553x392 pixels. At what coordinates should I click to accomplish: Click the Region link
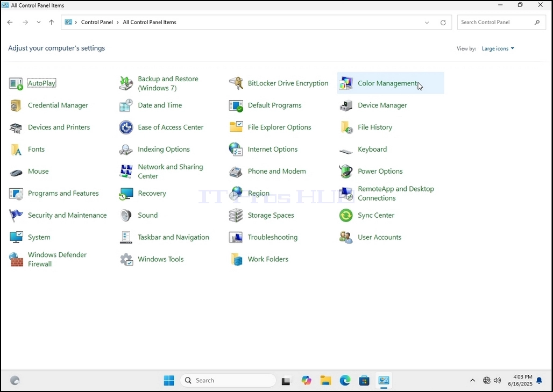[x=259, y=193]
